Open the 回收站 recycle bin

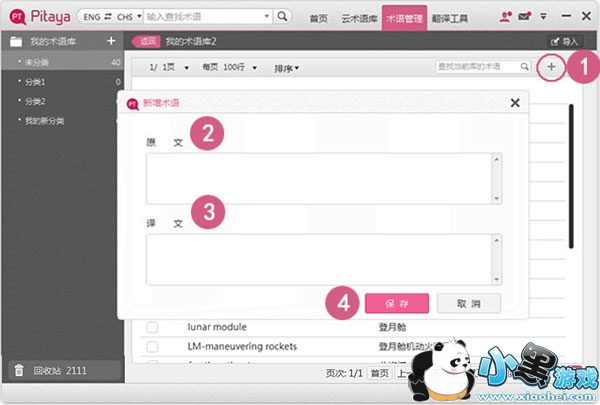pos(64,371)
